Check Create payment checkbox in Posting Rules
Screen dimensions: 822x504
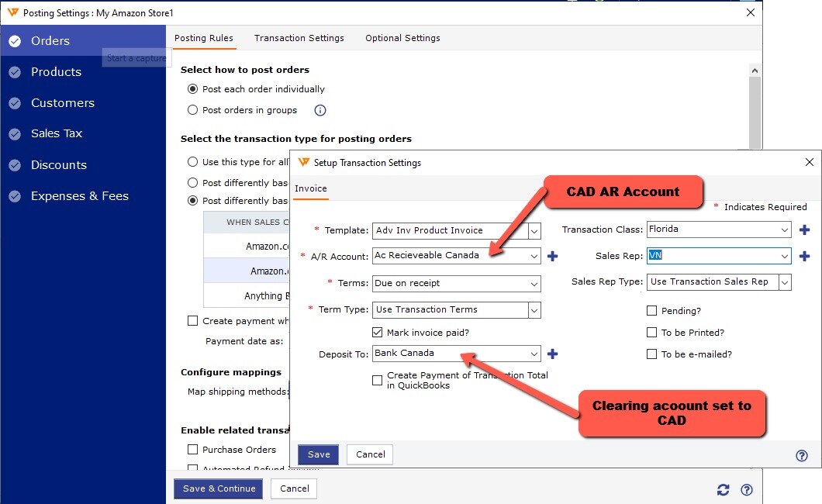tap(193, 321)
